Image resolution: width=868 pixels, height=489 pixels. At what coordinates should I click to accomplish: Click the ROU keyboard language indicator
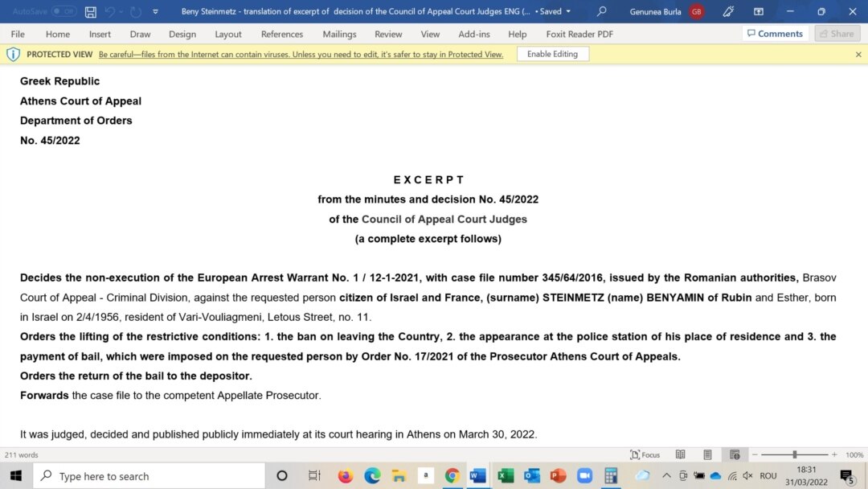(x=768, y=475)
